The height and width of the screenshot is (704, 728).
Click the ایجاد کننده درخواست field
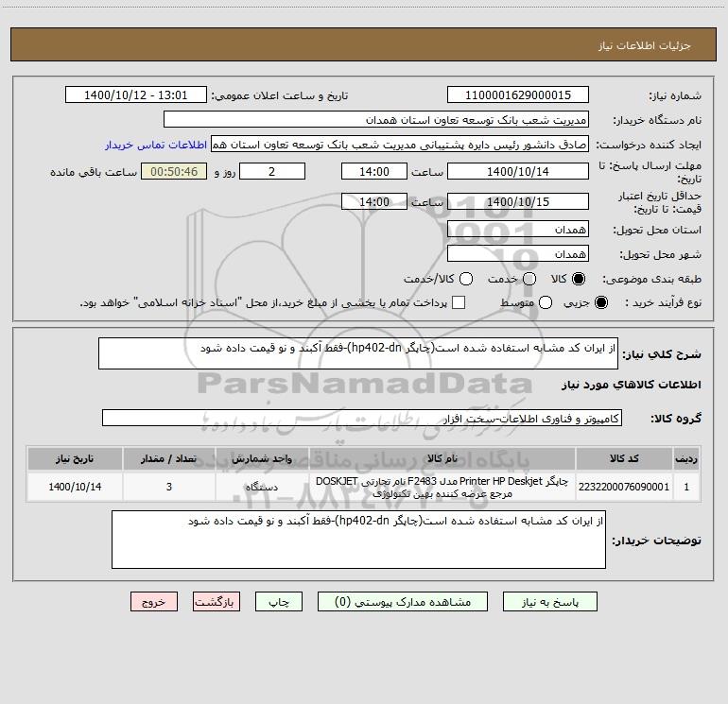pos(400,144)
